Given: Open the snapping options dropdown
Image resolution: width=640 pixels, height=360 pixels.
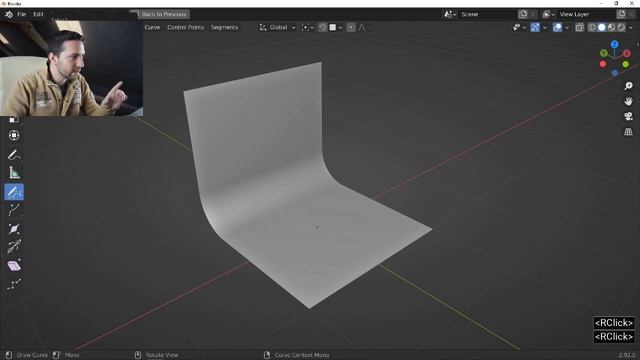Looking at the screenshot, I should 336,27.
